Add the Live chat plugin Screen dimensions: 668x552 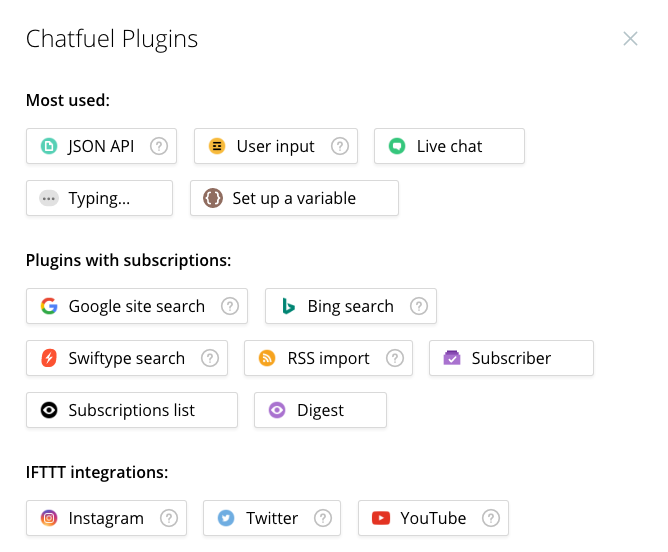click(449, 146)
